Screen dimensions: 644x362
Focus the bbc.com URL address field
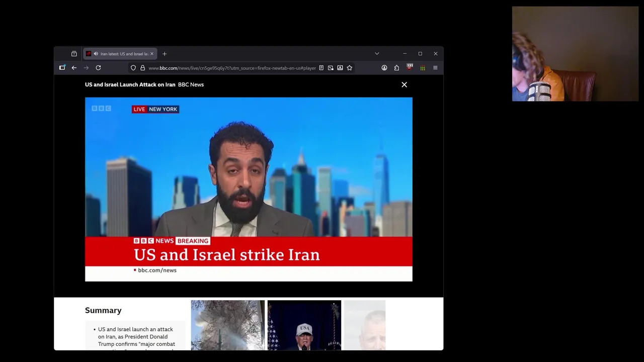coord(232,68)
